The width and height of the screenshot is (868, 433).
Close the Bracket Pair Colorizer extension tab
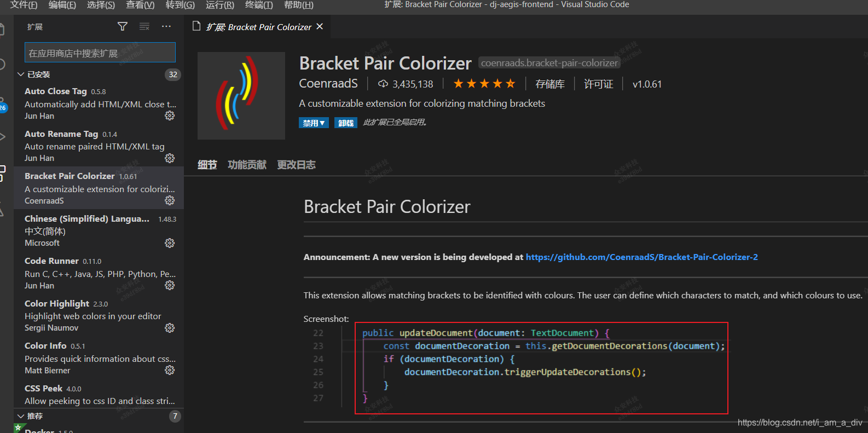pos(320,26)
